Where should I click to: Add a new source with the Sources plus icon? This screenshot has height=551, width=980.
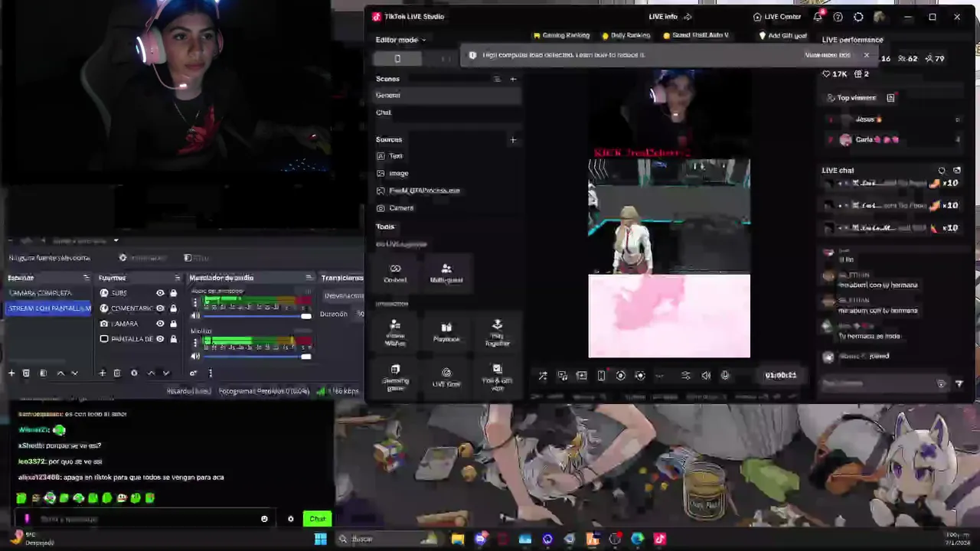pyautogui.click(x=513, y=140)
